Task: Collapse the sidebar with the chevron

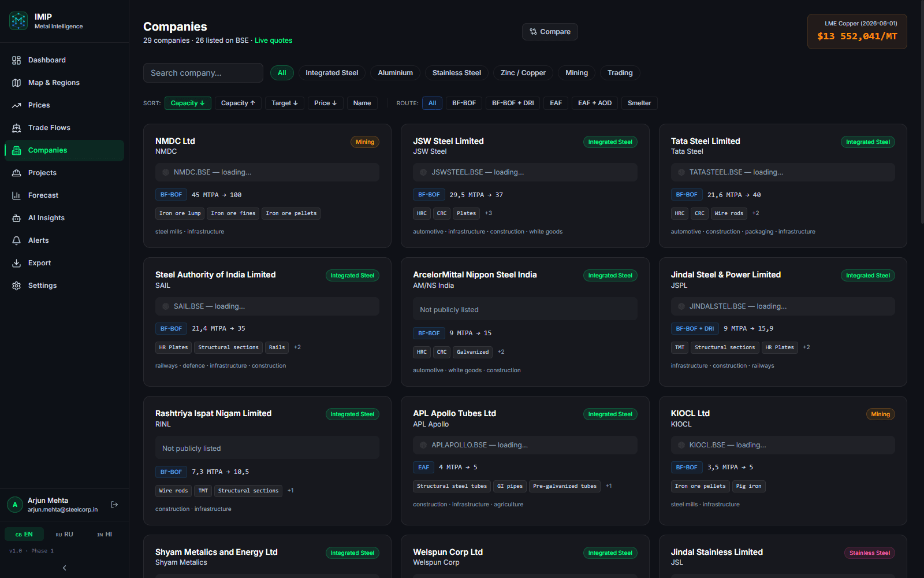Action: [x=64, y=568]
